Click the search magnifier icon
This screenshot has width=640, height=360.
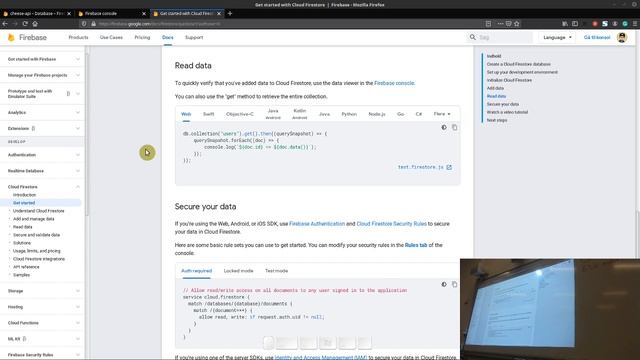coord(472,37)
